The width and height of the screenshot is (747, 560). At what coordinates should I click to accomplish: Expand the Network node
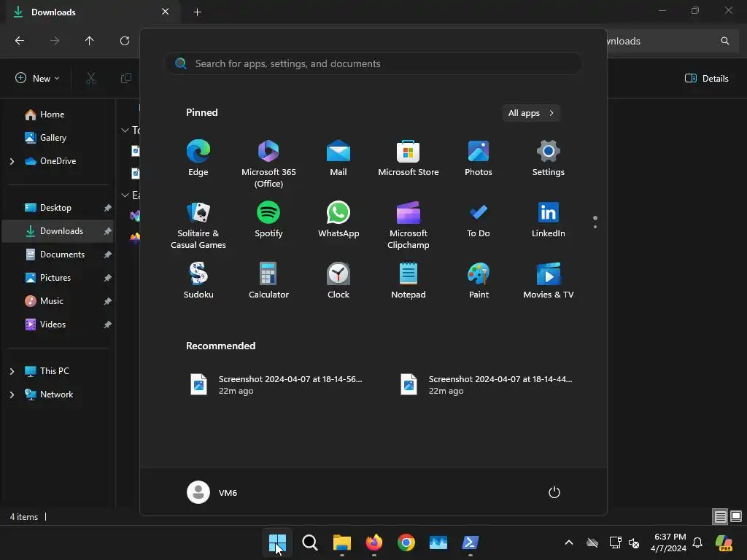coord(12,394)
